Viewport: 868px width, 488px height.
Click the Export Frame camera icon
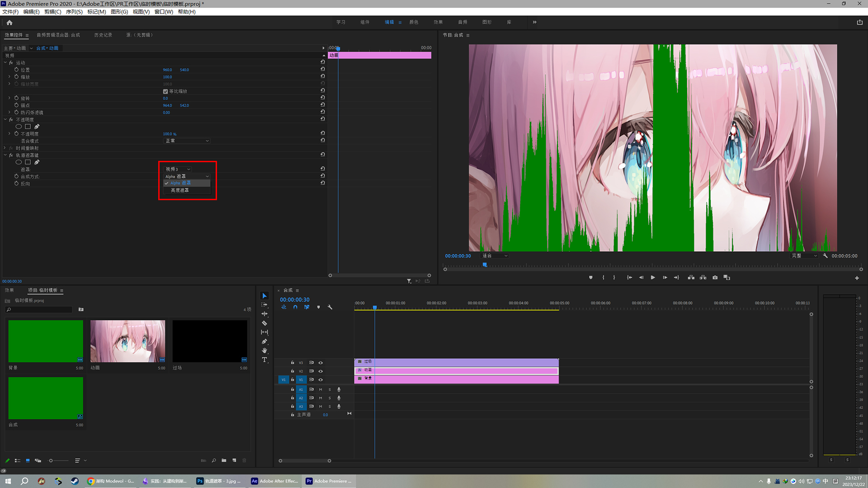(715, 277)
